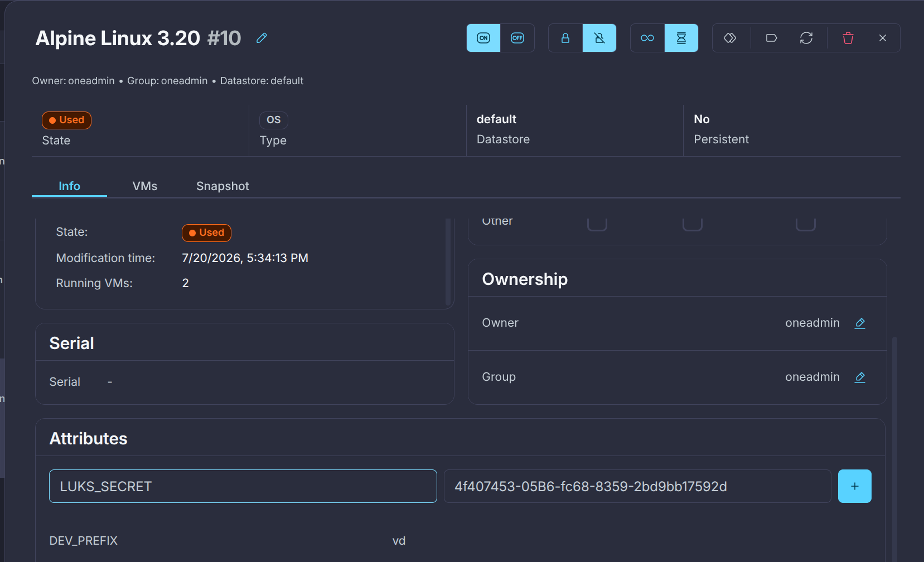Close the image detail panel
The image size is (924, 562).
click(883, 38)
